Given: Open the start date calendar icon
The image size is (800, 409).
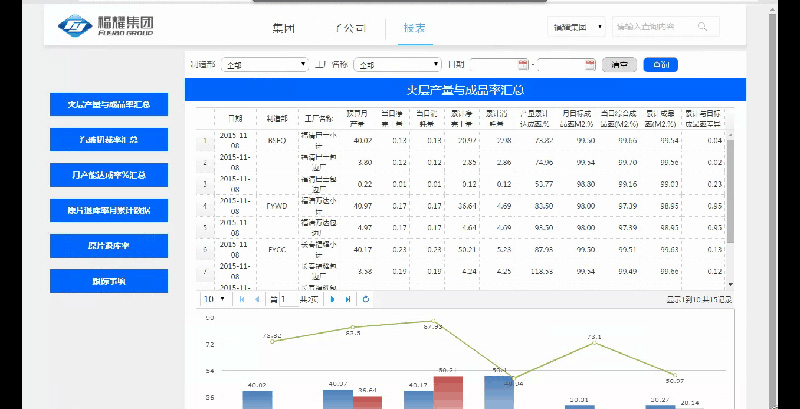Looking at the screenshot, I should pyautogui.click(x=522, y=65).
